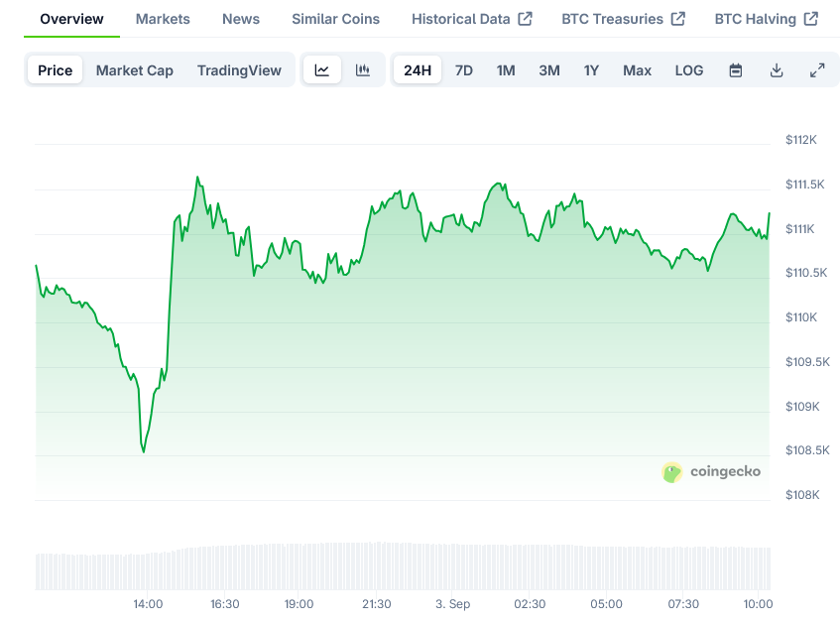Click external link icon beside Historical Data
Image resolution: width=840 pixels, height=624 pixels.
[x=525, y=19]
